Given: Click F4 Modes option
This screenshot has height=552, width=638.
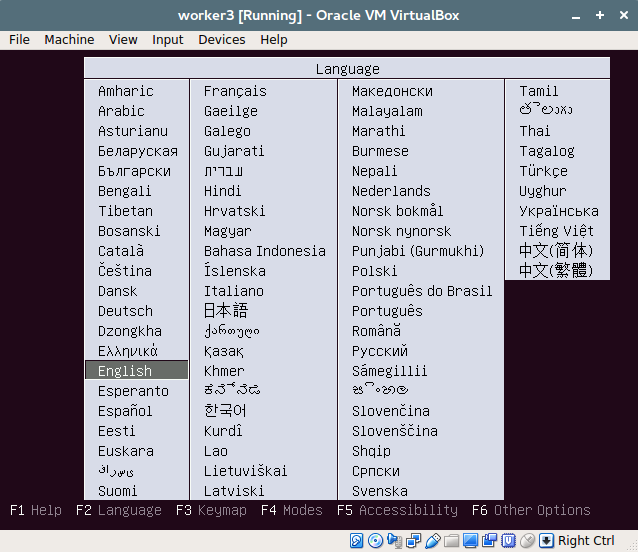Looking at the screenshot, I should point(292,510).
